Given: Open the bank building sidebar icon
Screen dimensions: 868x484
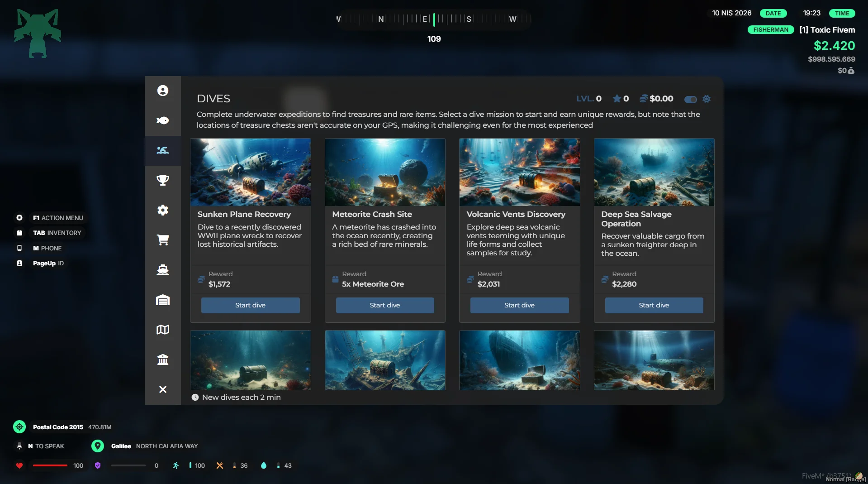Looking at the screenshot, I should (x=163, y=359).
